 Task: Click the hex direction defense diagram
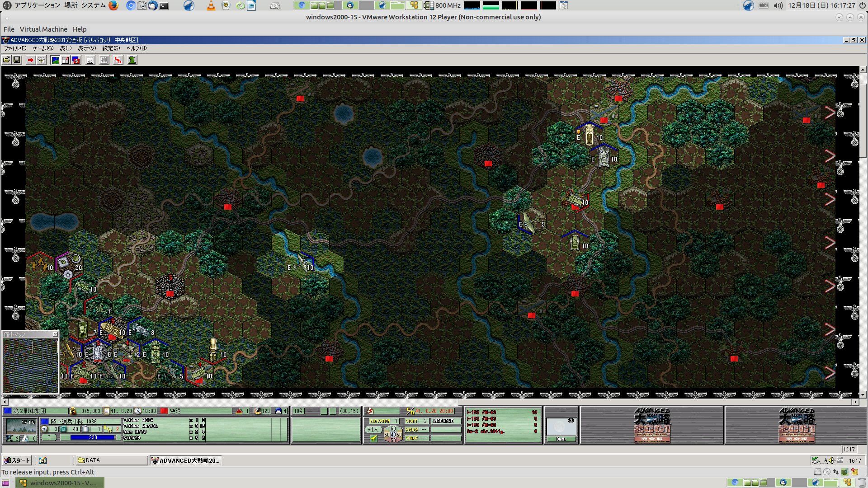(x=393, y=435)
